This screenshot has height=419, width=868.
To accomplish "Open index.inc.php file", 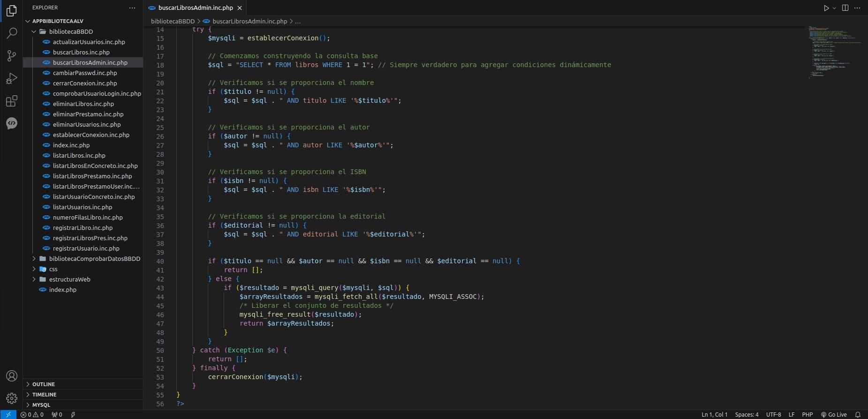I will pos(83,145).
